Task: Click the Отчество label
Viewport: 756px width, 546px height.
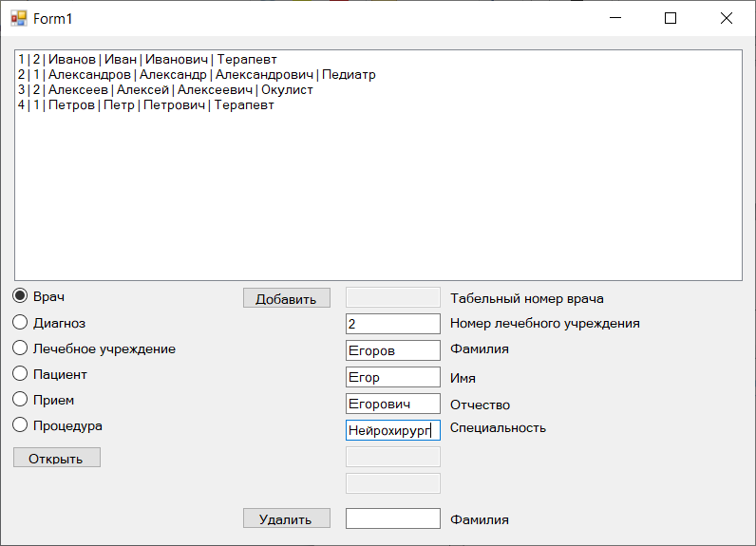Action: point(480,405)
